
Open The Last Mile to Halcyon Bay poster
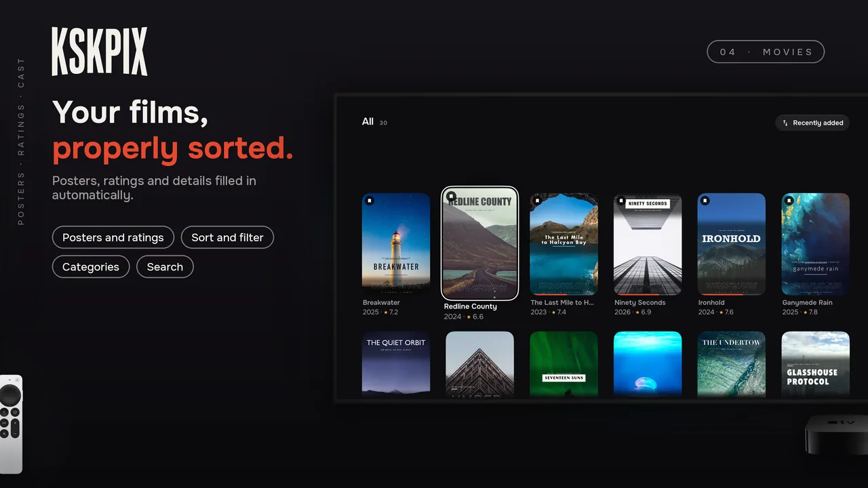564,244
